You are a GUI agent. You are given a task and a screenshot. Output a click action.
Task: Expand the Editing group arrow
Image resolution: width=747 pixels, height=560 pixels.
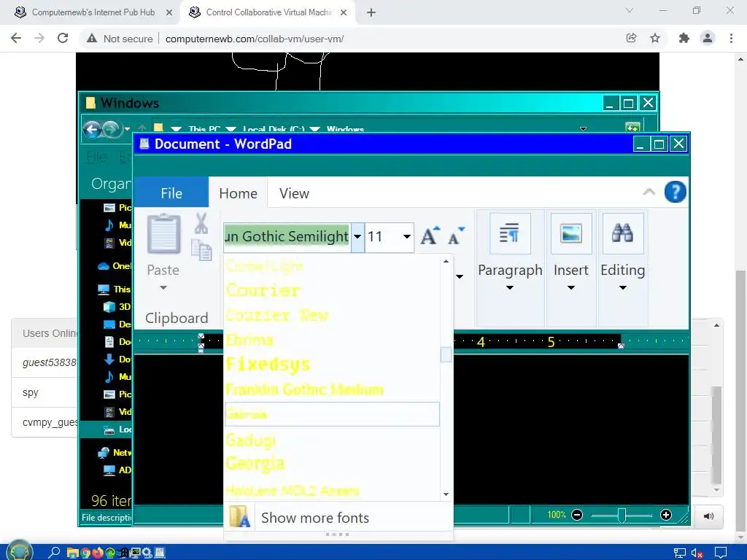[623, 287]
